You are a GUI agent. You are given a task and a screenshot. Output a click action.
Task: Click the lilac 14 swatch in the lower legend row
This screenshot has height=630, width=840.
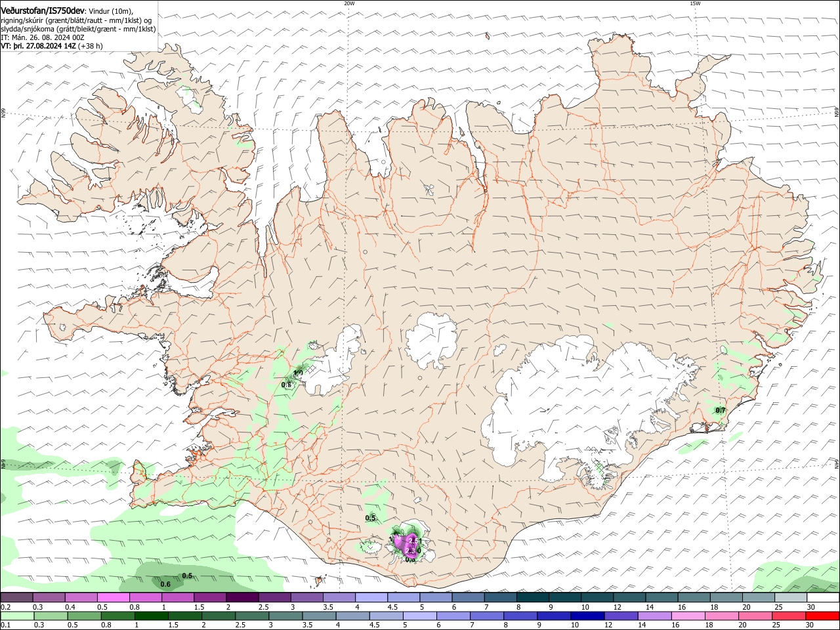point(654,616)
